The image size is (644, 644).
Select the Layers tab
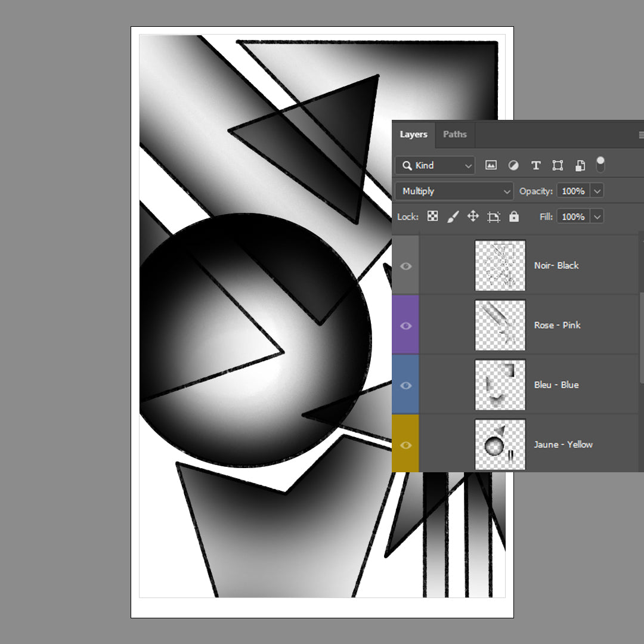413,134
